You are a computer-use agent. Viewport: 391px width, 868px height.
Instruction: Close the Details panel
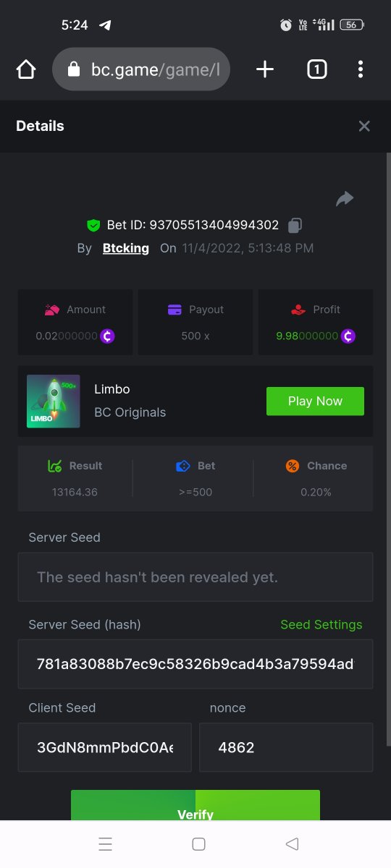(364, 127)
